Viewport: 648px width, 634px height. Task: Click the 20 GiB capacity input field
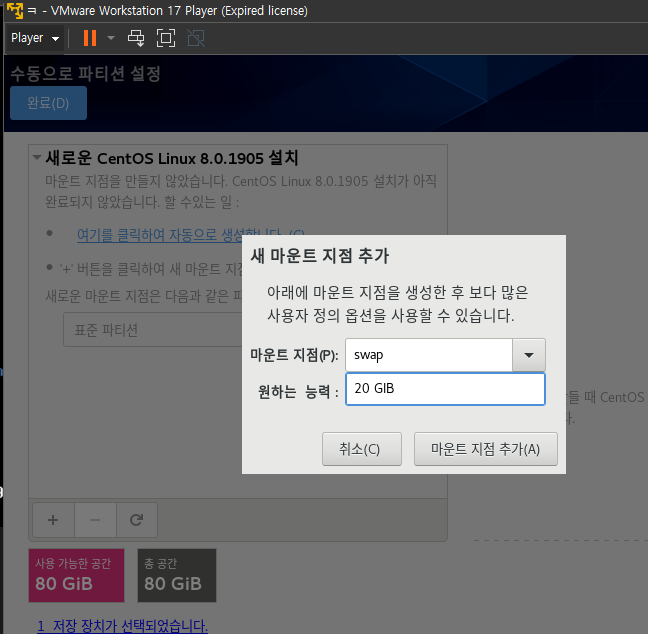(x=445, y=389)
